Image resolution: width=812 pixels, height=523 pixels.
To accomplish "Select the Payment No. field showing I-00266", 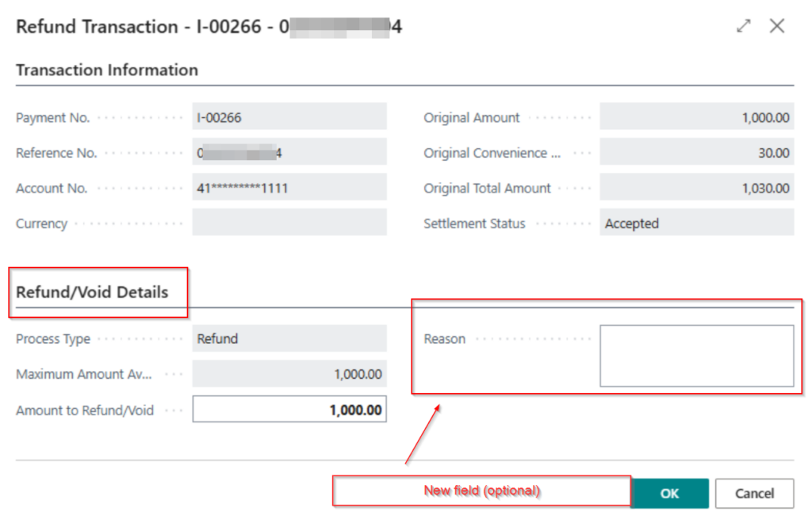I will click(289, 116).
